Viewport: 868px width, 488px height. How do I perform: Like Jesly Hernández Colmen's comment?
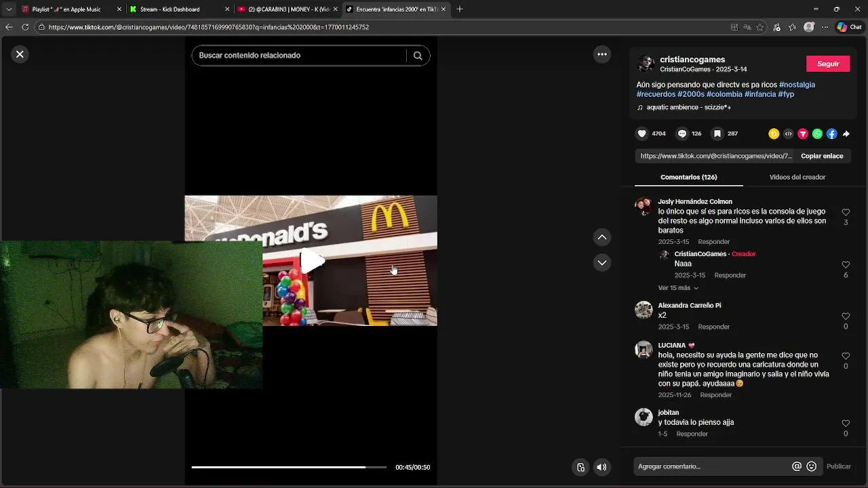pyautogui.click(x=846, y=212)
